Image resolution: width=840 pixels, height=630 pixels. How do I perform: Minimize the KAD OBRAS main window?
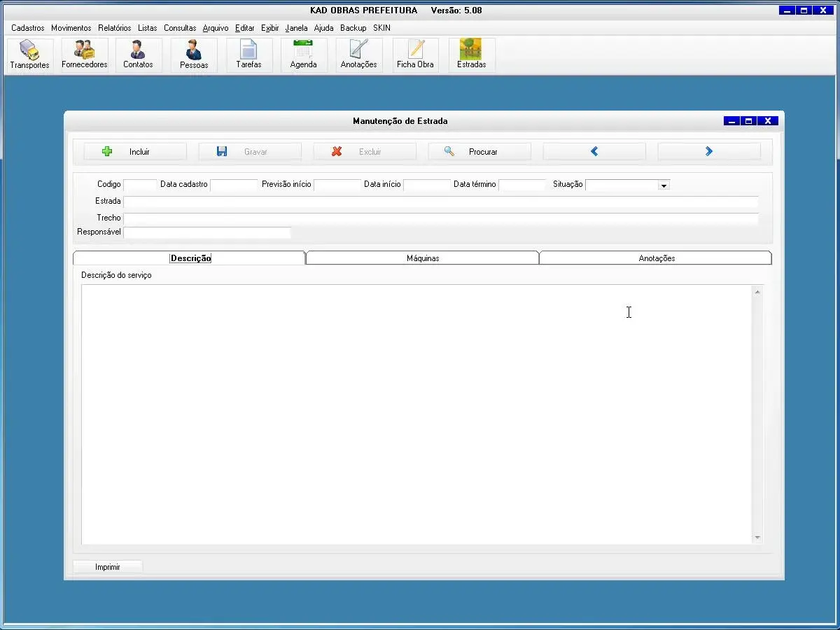tap(787, 10)
